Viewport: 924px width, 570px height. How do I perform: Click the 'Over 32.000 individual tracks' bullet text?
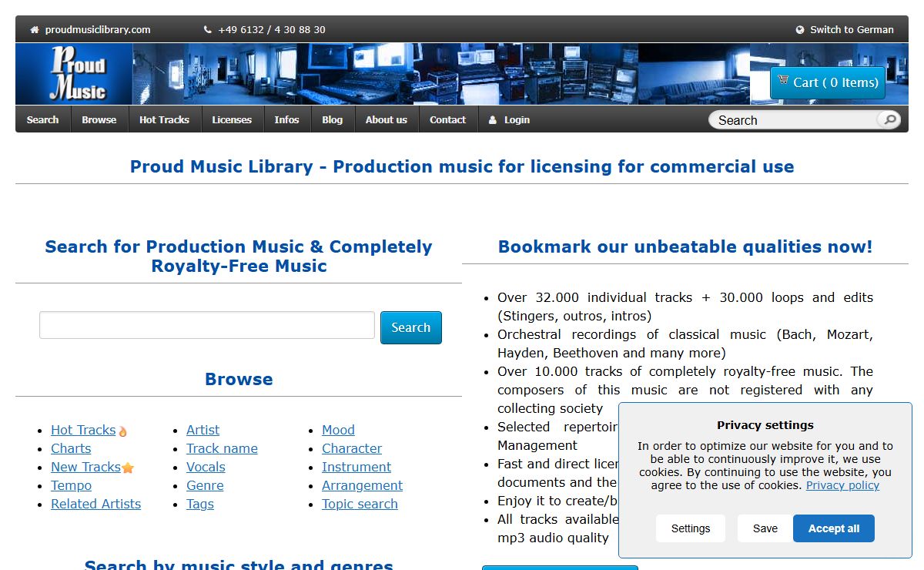[x=685, y=307]
